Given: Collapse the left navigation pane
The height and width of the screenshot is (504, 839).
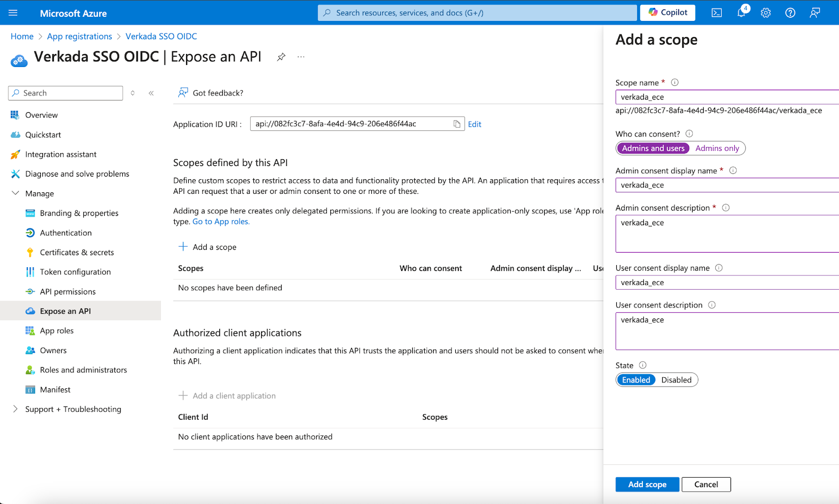Looking at the screenshot, I should point(151,93).
